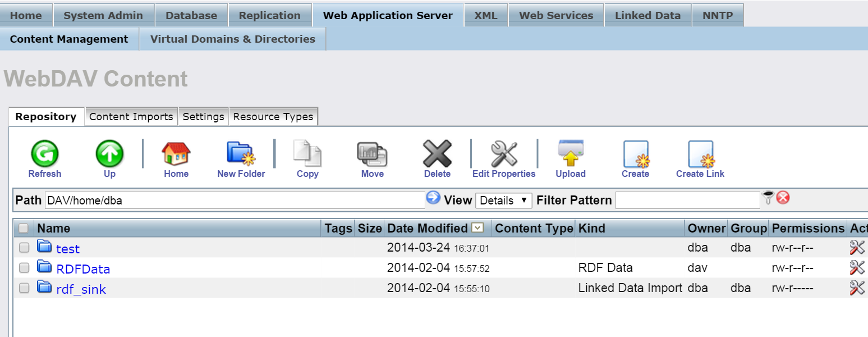Open the Linked Data menu tab
Screen dimensions: 868x337
647,15
